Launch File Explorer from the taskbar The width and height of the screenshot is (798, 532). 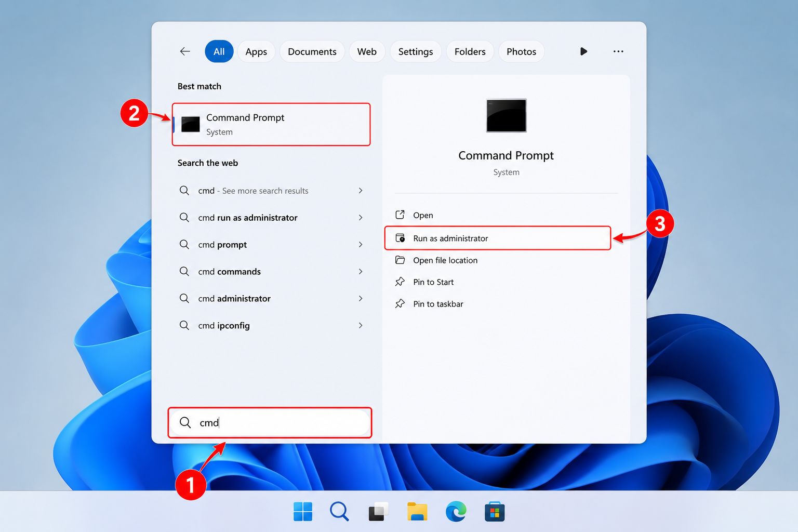(417, 512)
